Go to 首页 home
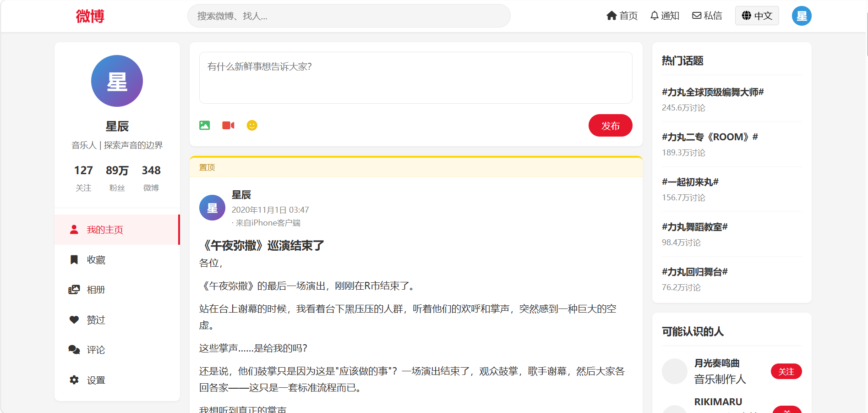Screen dimensions: 868x413 coord(622,16)
